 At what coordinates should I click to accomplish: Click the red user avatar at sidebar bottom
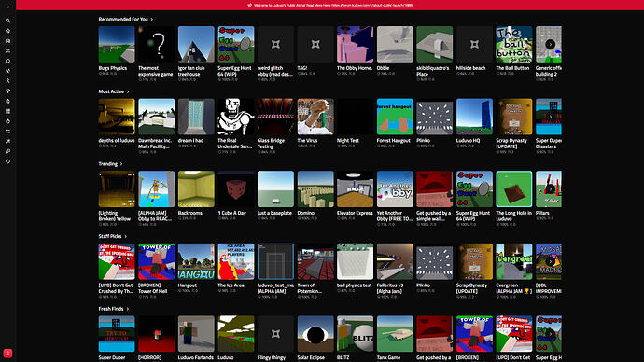click(7, 353)
